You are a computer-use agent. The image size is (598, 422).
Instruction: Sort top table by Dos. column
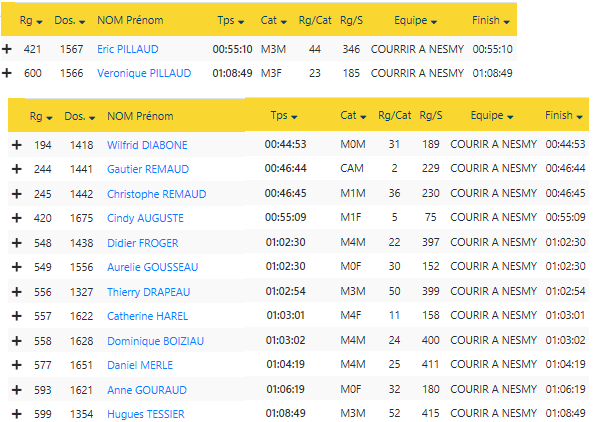[x=70, y=20]
